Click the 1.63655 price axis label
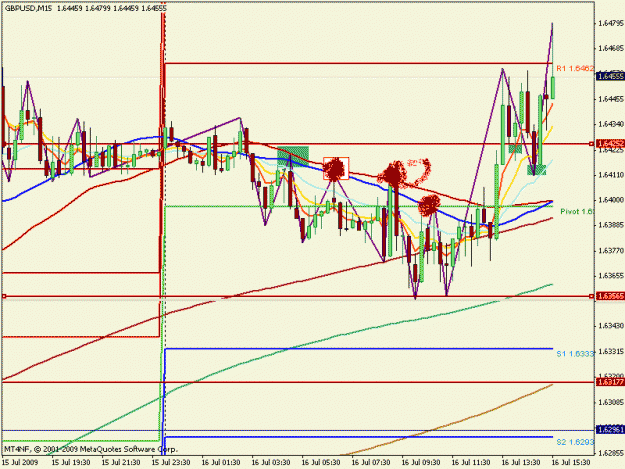This screenshot has width=625, height=469. coord(611,276)
